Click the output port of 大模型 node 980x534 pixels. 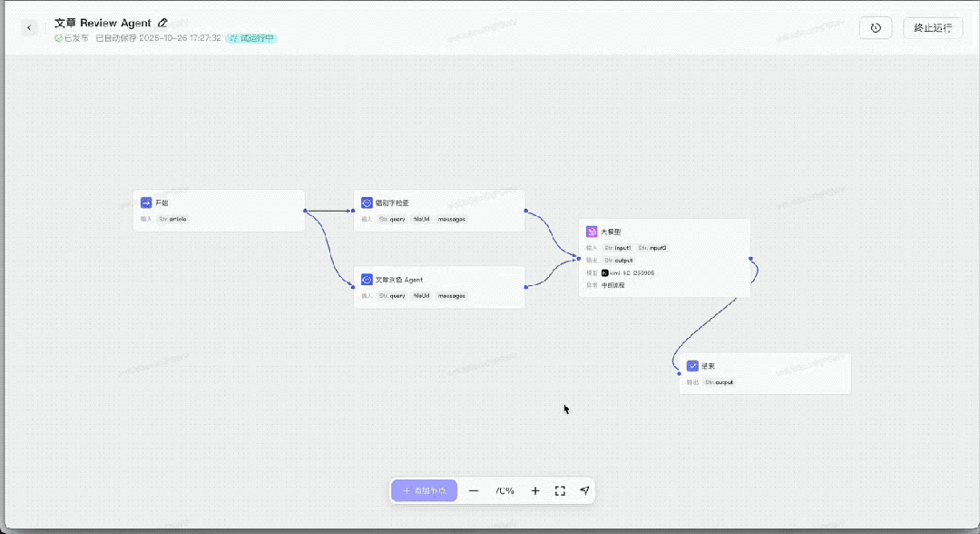coord(750,259)
